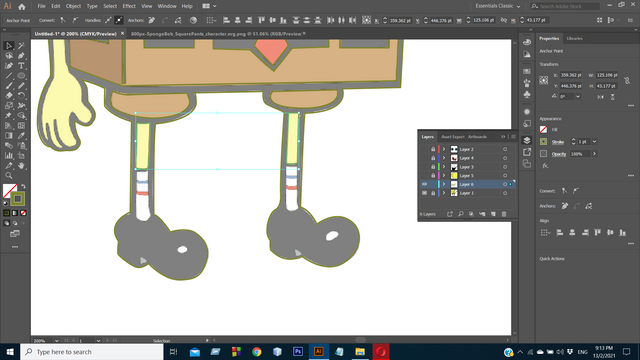Image resolution: width=640 pixels, height=360 pixels.
Task: Select the Shape Builder tool
Action: [21, 116]
